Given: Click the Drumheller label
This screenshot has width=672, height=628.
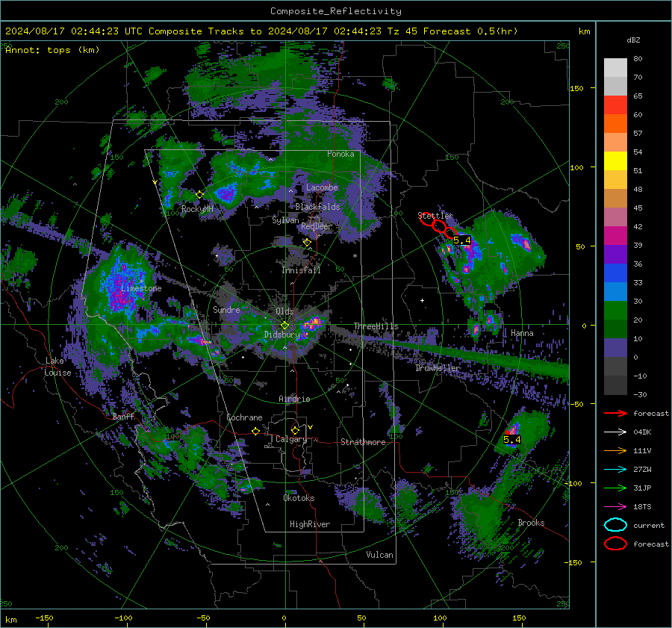Looking at the screenshot, I should (x=438, y=368).
